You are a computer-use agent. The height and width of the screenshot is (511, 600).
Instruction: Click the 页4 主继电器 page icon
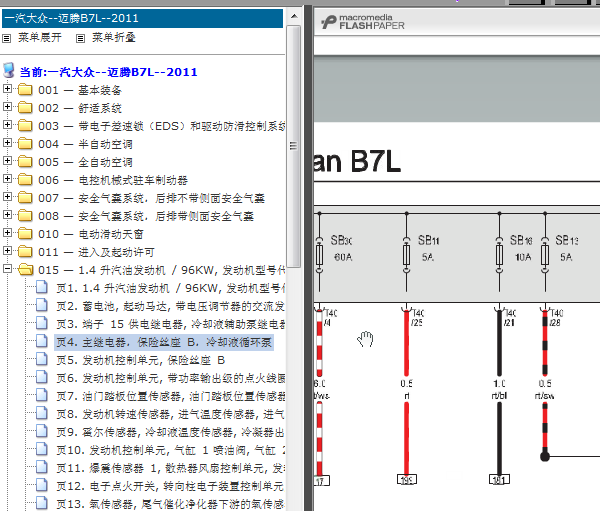point(42,341)
